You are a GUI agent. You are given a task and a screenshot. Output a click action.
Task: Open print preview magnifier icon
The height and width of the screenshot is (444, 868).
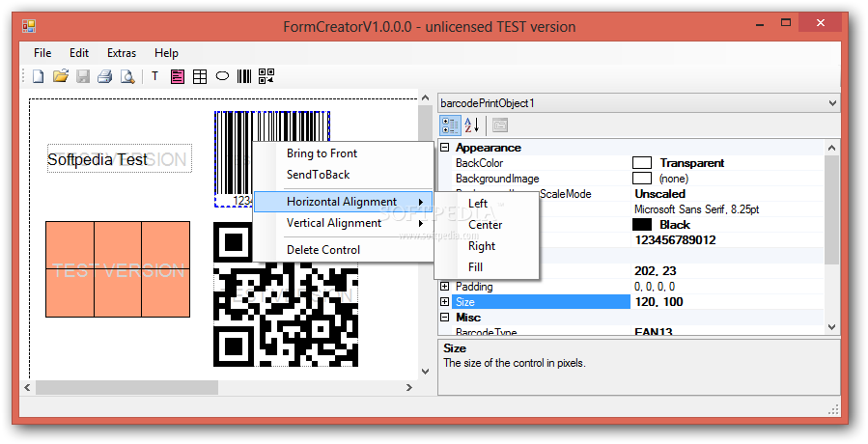[127, 76]
